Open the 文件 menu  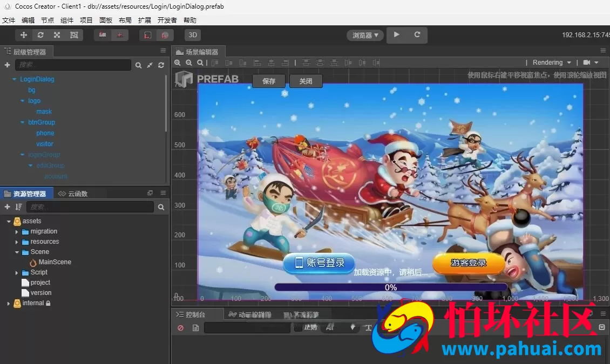pos(9,20)
